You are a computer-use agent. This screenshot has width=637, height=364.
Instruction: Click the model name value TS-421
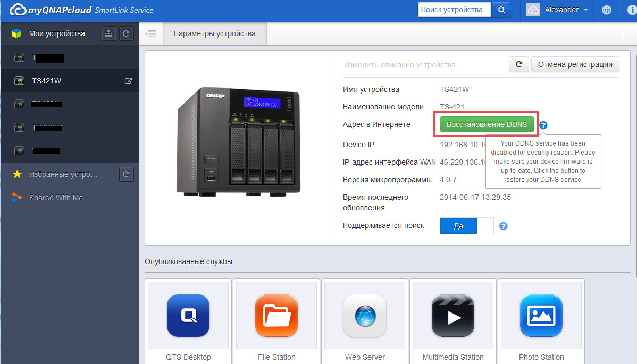452,107
